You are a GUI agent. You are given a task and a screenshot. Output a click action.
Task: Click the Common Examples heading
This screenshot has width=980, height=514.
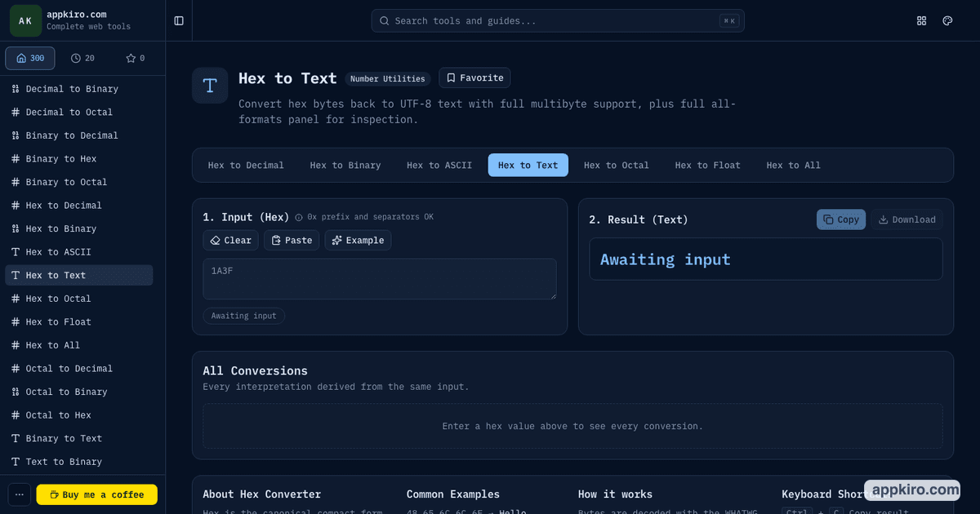coord(452,494)
